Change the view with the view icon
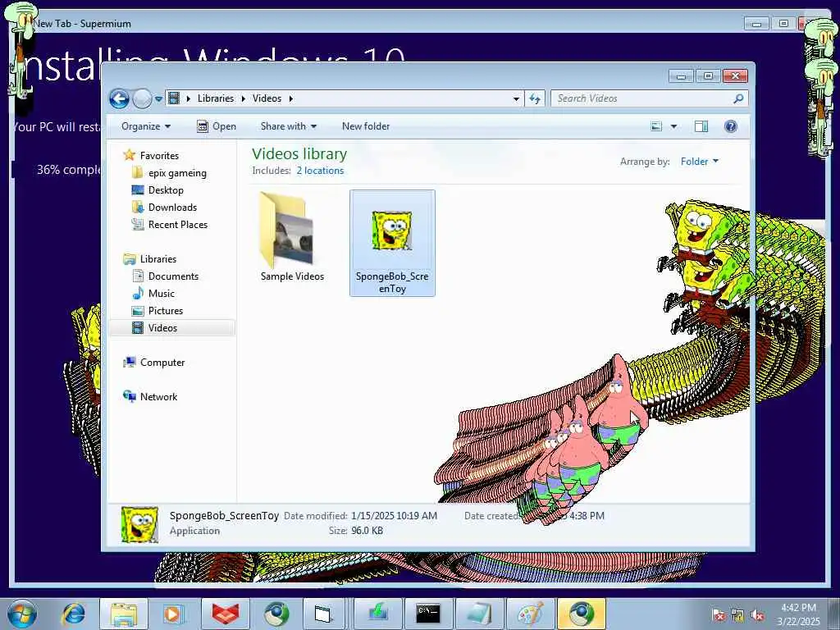This screenshot has width=840, height=630. point(656,126)
